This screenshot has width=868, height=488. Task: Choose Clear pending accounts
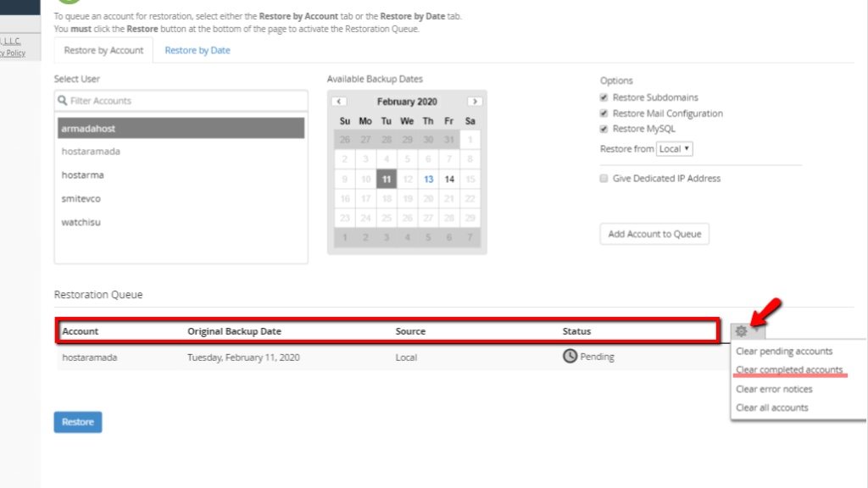[x=784, y=352]
